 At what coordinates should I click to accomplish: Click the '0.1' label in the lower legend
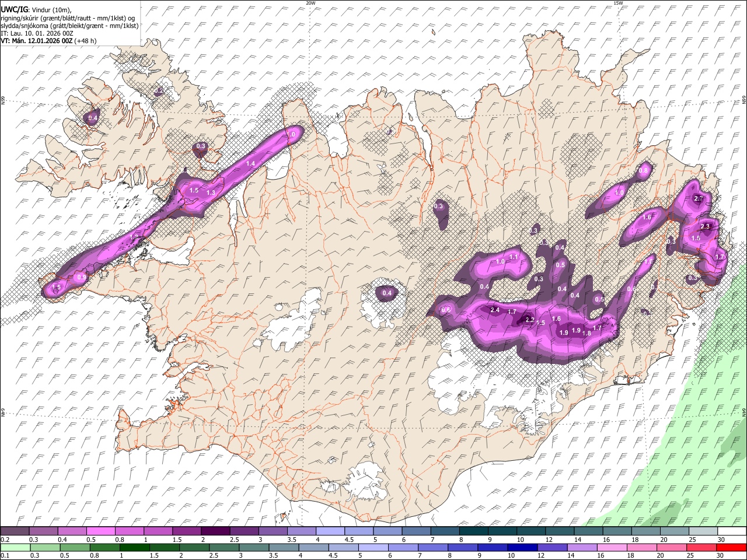[x=5, y=556]
